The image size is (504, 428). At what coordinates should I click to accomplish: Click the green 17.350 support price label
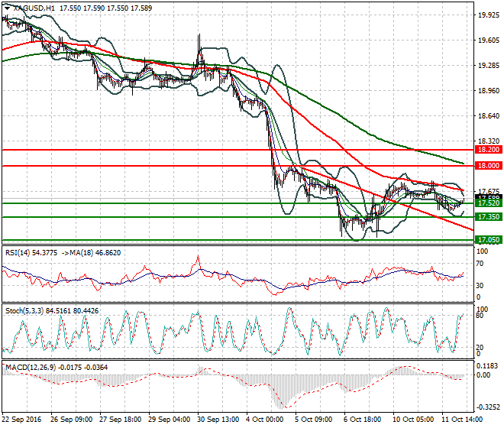[x=489, y=217]
